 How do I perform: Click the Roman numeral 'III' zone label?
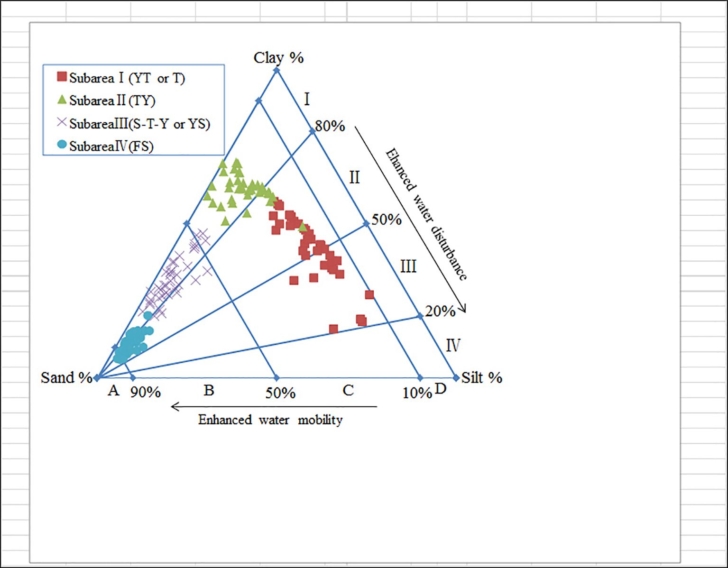click(408, 266)
